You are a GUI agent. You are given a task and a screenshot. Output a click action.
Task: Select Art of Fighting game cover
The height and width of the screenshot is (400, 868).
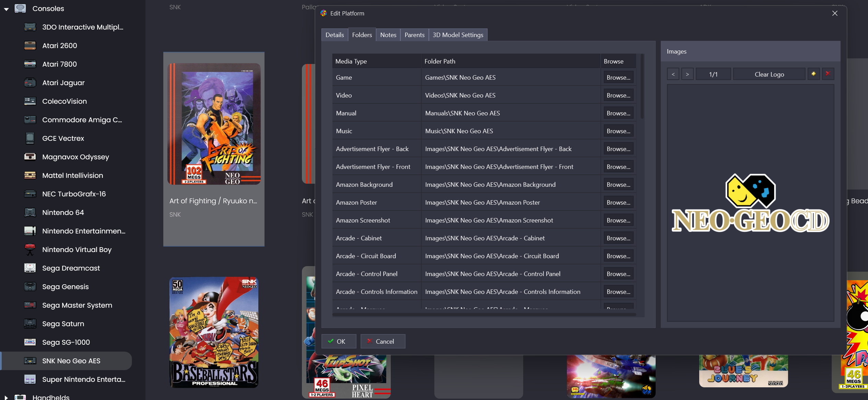point(214,124)
